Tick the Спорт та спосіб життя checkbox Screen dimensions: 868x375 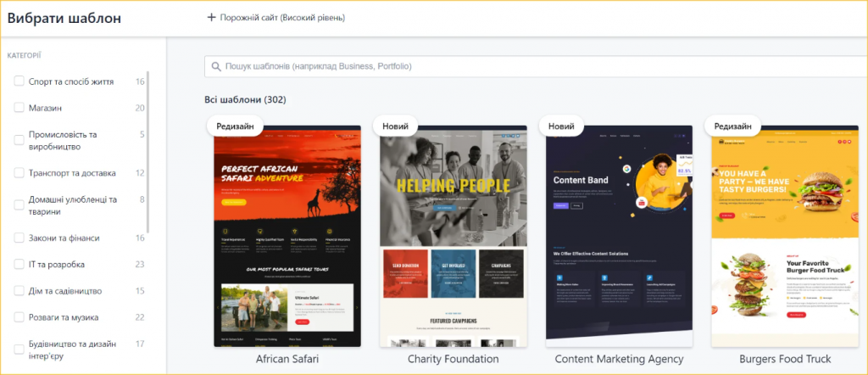tap(19, 81)
